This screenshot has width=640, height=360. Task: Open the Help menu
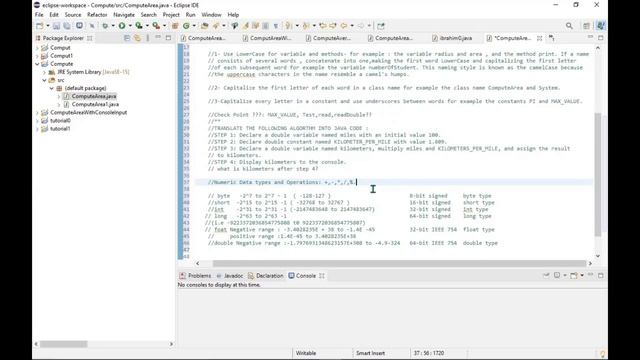pos(233,15)
